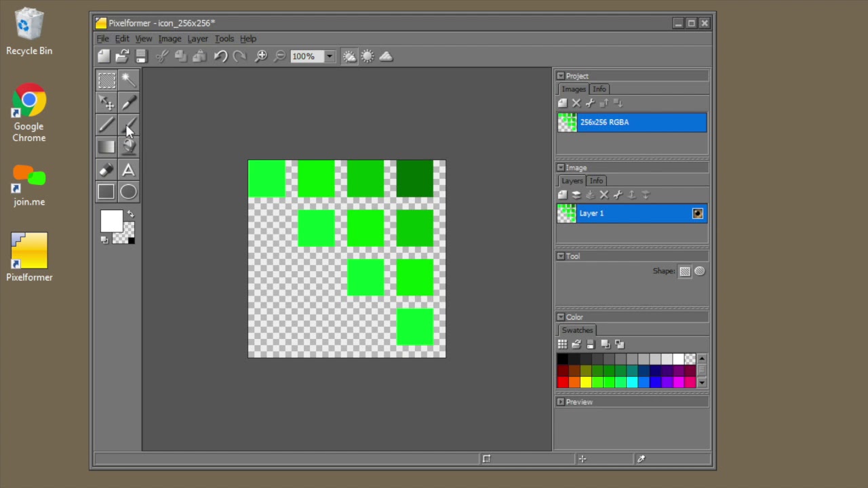This screenshot has height=488, width=868.
Task: Select the Rectangle shape tool
Action: coord(106,192)
